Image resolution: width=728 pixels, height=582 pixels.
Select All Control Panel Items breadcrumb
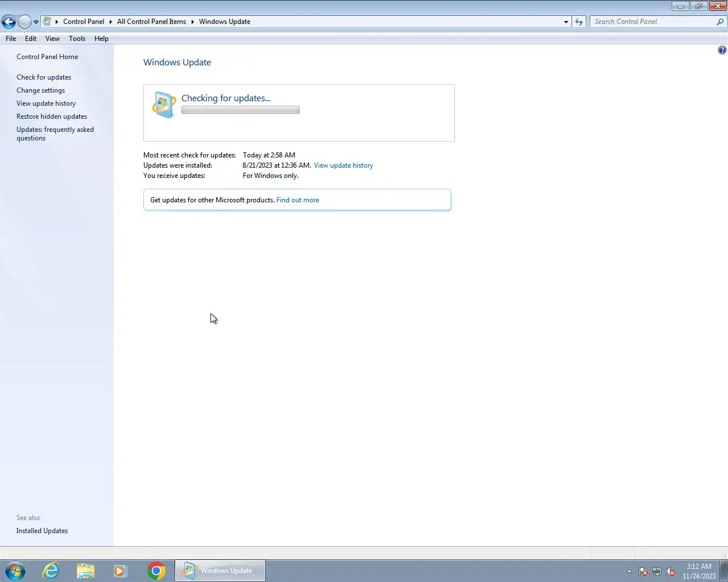[151, 22]
